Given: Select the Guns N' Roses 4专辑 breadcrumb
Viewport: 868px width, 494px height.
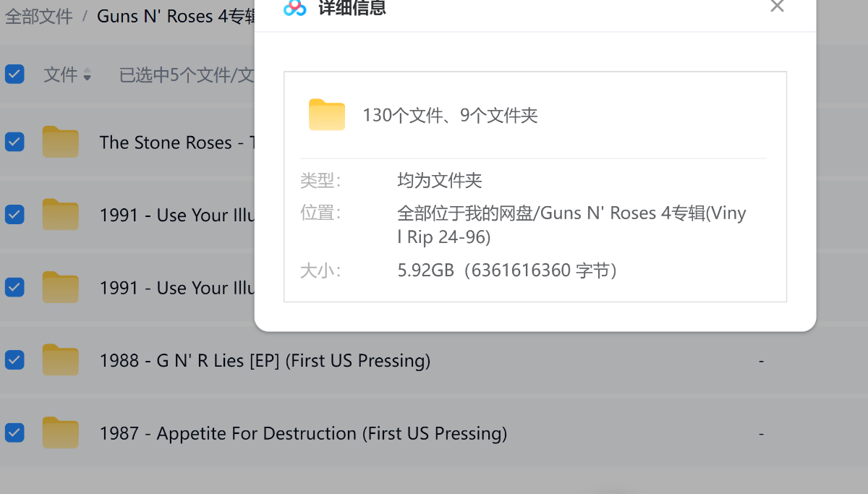Looking at the screenshot, I should [x=174, y=17].
